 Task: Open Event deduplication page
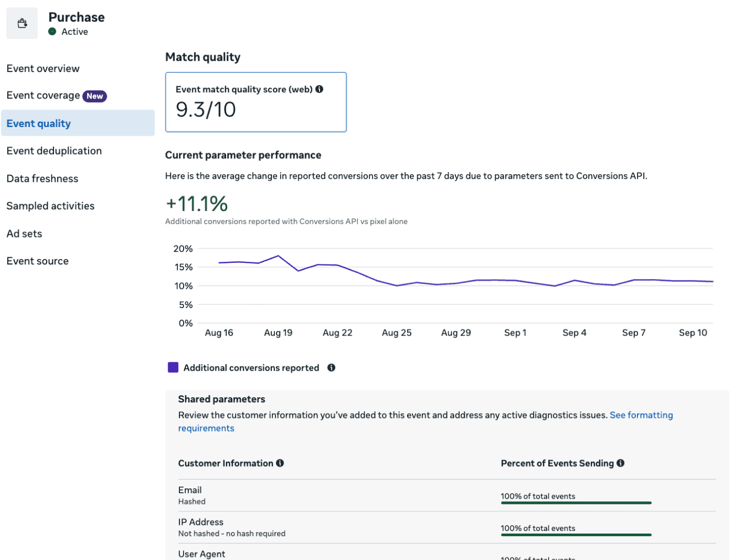pyautogui.click(x=54, y=151)
